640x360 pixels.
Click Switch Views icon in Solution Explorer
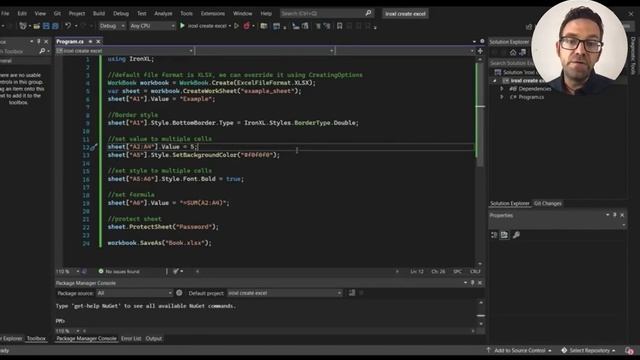pyautogui.click(x=522, y=52)
